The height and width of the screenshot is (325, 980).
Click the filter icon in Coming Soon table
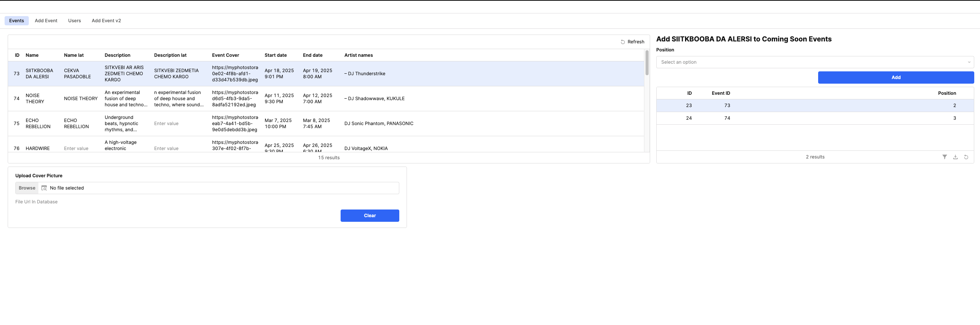[x=944, y=157]
